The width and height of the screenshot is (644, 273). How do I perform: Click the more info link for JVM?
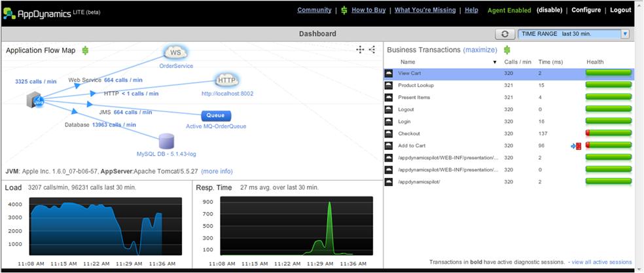pyautogui.click(x=217, y=171)
